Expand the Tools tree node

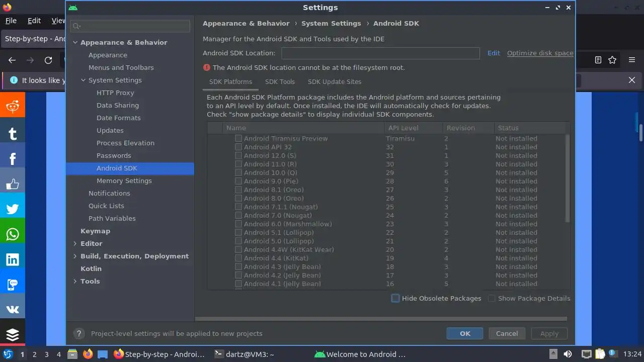click(x=75, y=281)
